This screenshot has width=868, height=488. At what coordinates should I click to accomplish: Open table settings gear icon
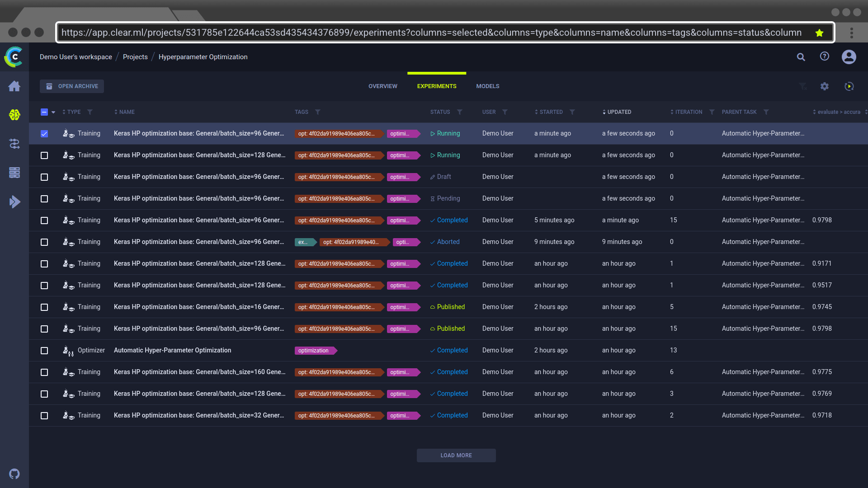tap(825, 86)
